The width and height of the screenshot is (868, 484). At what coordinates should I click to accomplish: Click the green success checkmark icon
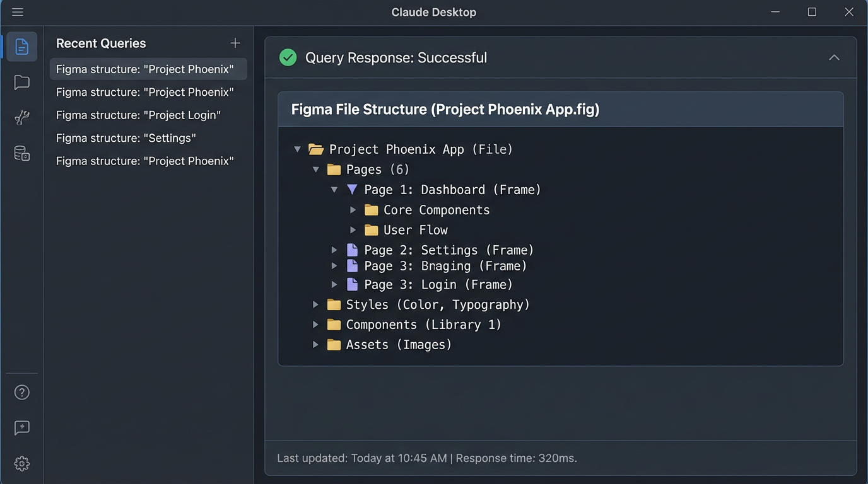point(288,57)
